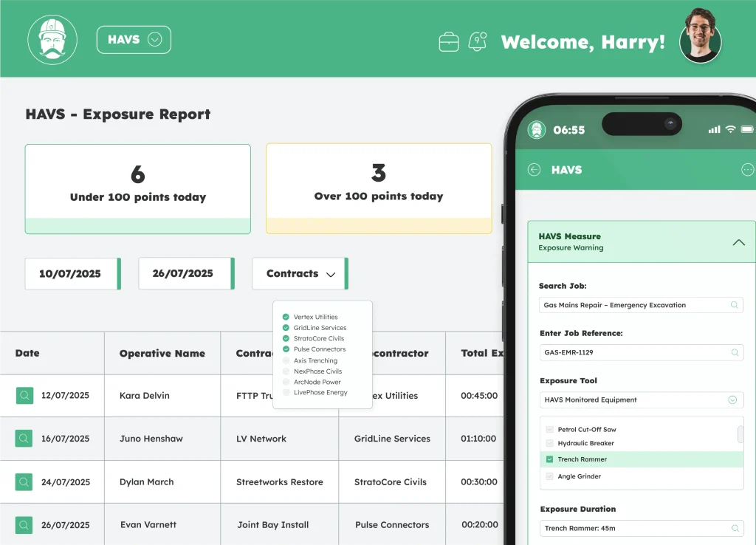
Task: View details for Dylan March row
Action: [24, 481]
